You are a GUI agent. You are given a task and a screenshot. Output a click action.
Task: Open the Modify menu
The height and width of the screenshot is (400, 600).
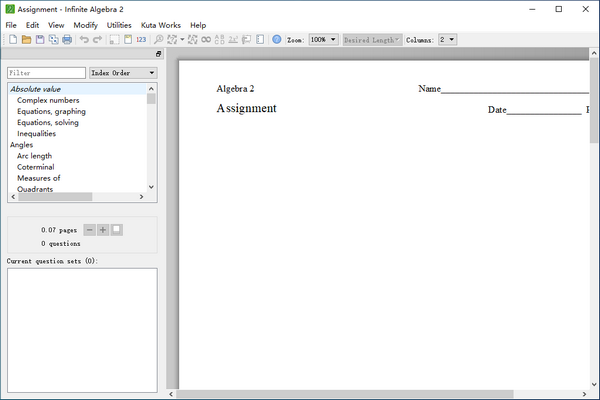[x=85, y=24]
